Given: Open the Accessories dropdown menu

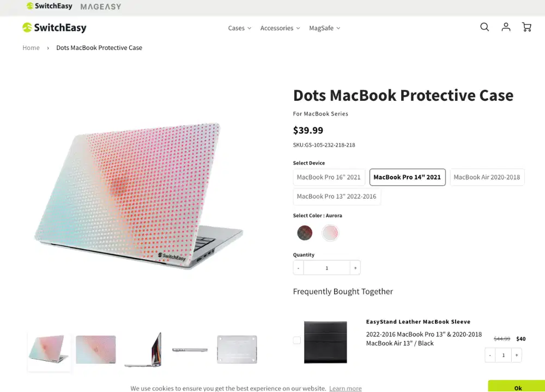Looking at the screenshot, I should pyautogui.click(x=279, y=28).
